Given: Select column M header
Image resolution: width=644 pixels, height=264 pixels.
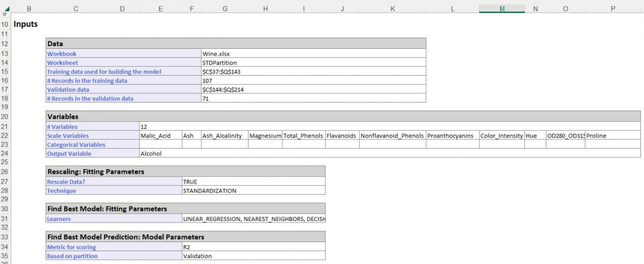Looking at the screenshot, I should [501, 9].
